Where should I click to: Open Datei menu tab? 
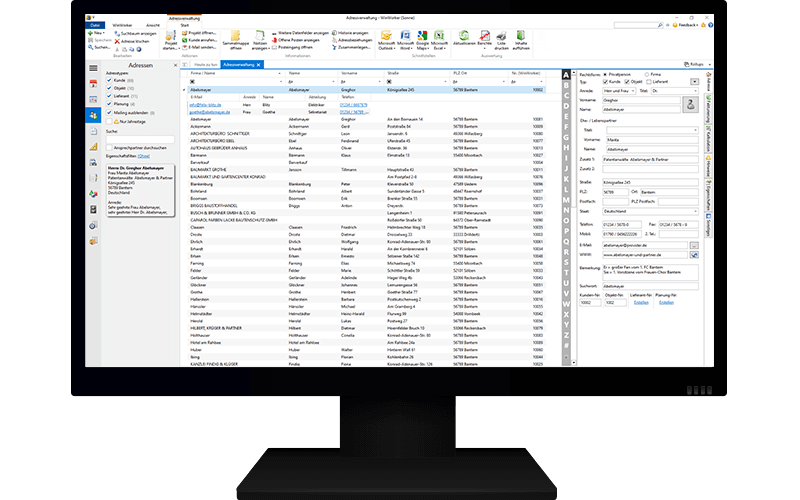click(x=95, y=25)
